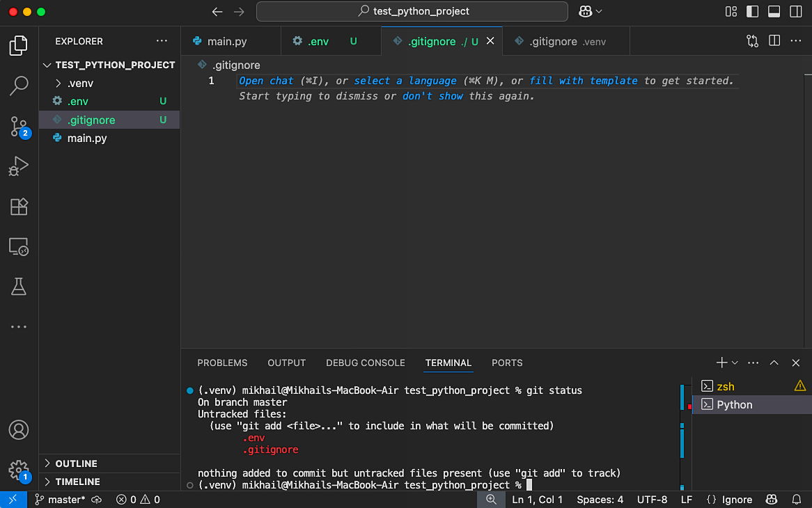Click the master* branch indicator
Viewport: 812px width, 508px height.
point(68,499)
